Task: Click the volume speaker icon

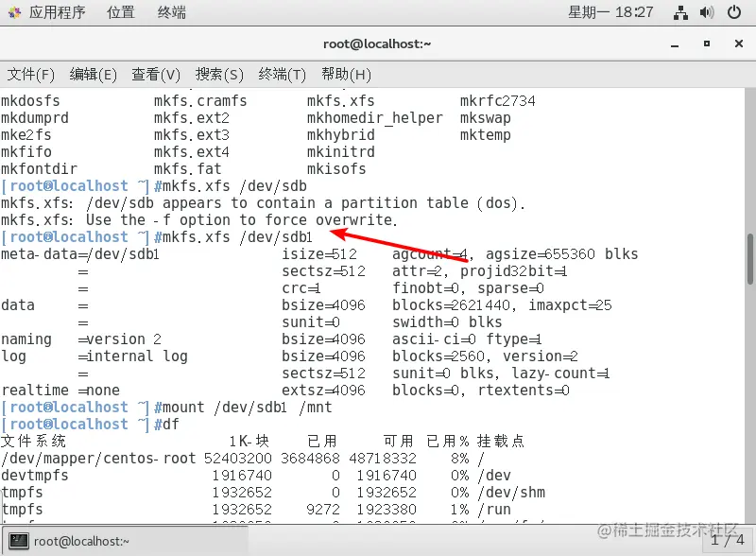Action: click(x=707, y=12)
